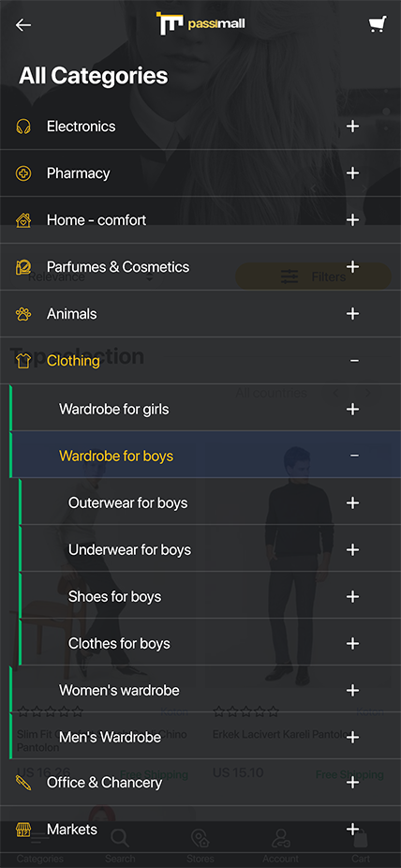Tap the Animals paw icon
Viewport: 401px width, 868px height.
pyautogui.click(x=23, y=314)
